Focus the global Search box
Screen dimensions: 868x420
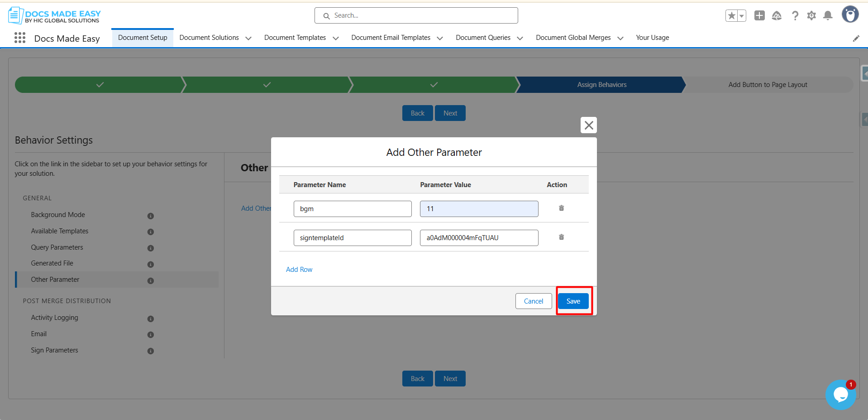[416, 15]
